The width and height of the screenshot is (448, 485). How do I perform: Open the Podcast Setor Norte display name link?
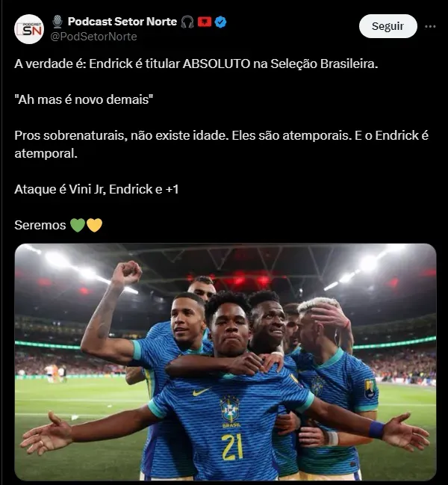122,22
